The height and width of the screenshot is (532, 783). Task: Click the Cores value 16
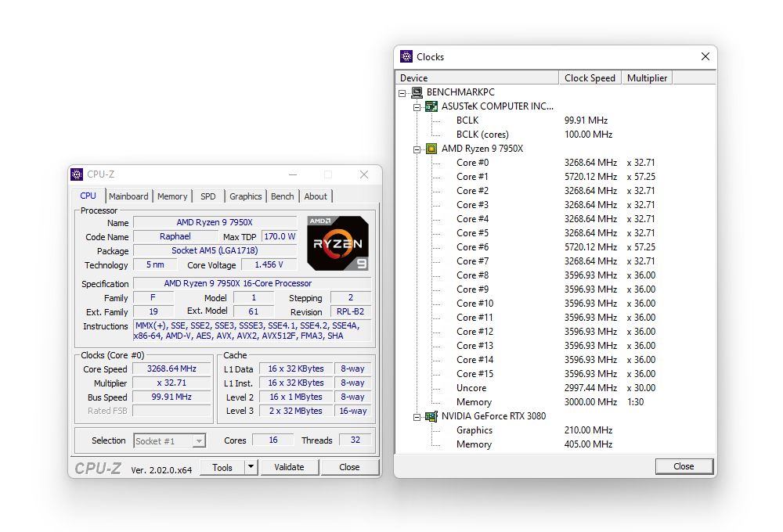[273, 440]
